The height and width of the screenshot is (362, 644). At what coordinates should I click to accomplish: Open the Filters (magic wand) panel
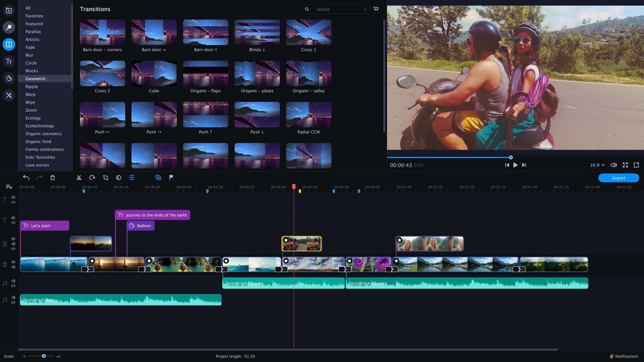point(9,27)
